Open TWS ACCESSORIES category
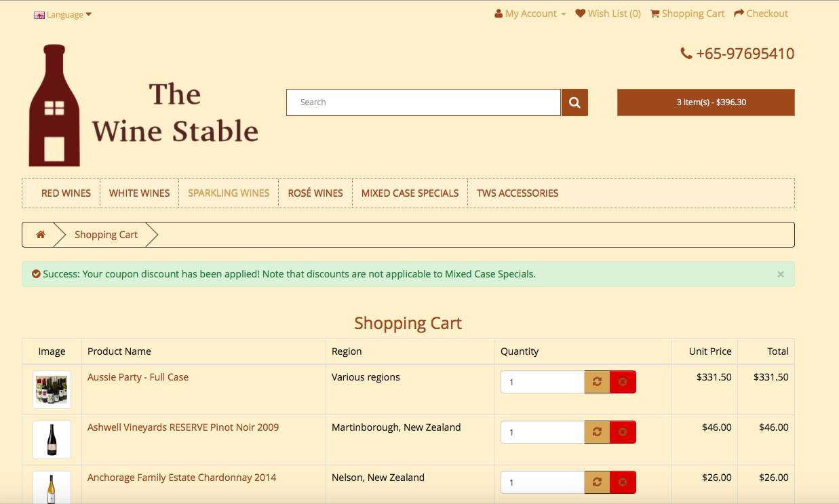Image resolution: width=839 pixels, height=504 pixels. click(x=518, y=193)
